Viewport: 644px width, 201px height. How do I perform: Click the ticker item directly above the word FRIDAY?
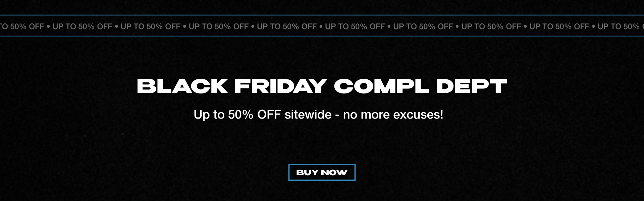pyautogui.click(x=287, y=26)
